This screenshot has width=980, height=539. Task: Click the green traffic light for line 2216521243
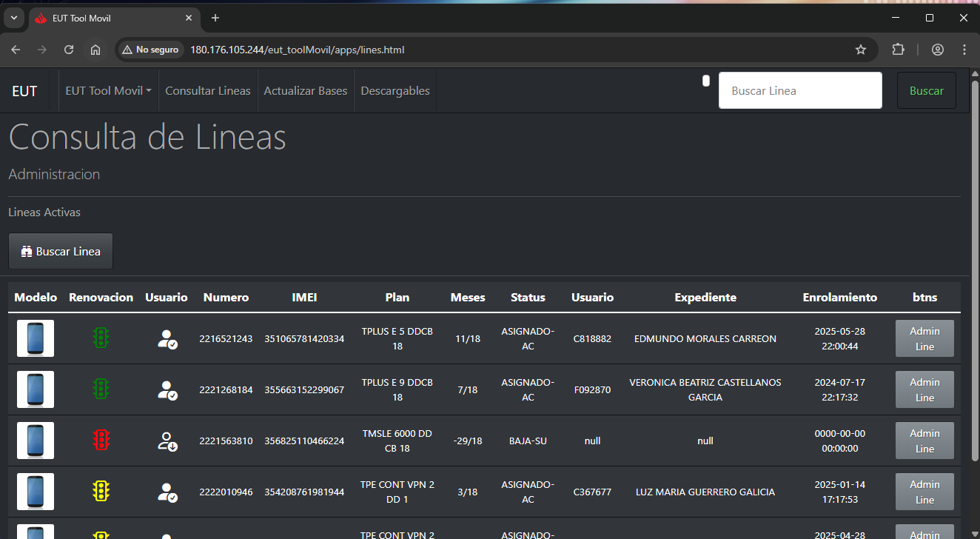coord(101,338)
